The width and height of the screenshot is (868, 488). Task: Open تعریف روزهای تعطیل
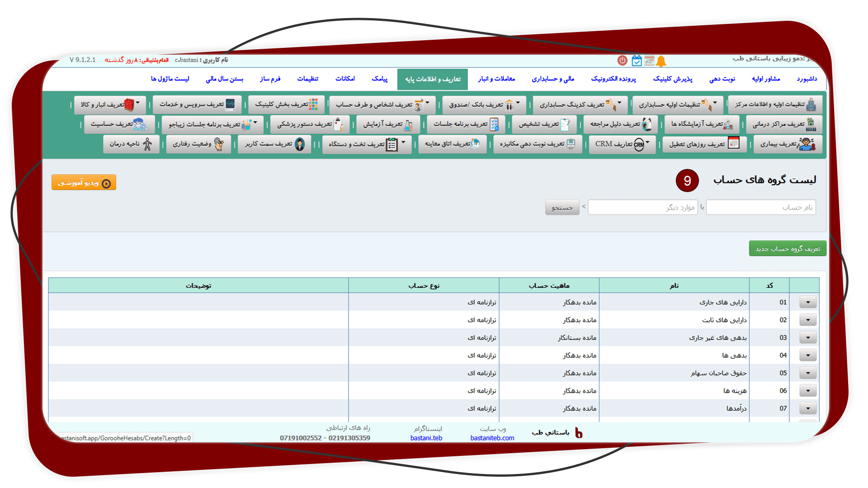tap(704, 145)
